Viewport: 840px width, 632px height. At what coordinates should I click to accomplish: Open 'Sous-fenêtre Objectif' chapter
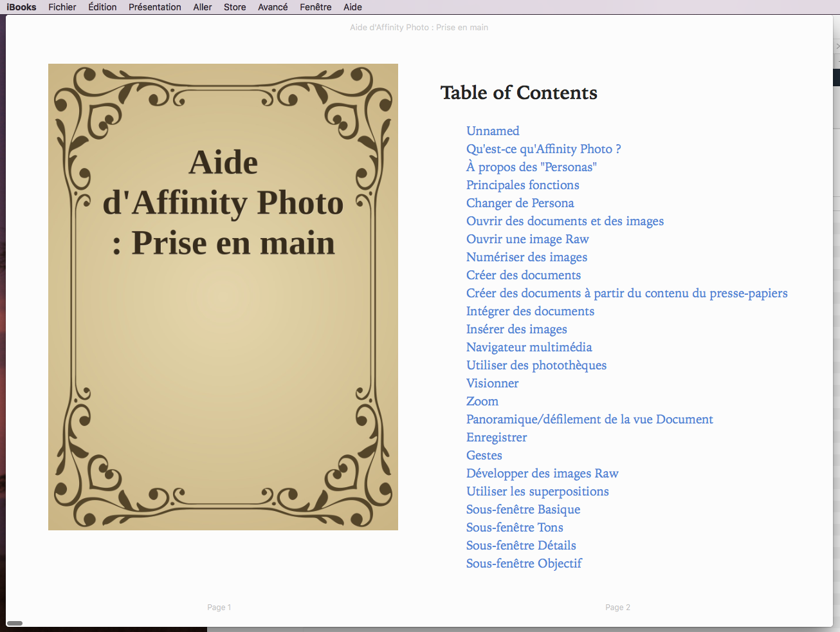524,563
